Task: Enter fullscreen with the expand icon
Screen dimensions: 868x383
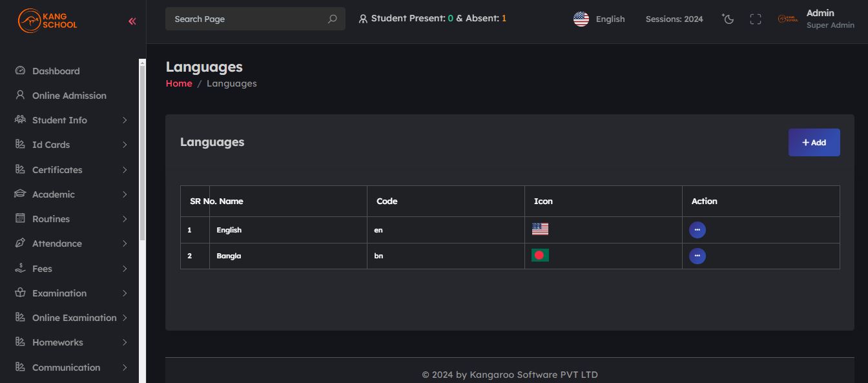Action: (755, 19)
